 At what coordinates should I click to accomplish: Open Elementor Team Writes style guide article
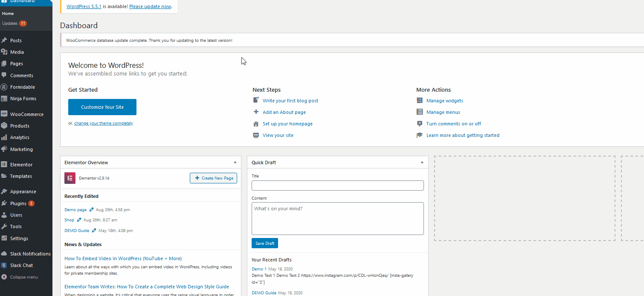(x=147, y=287)
